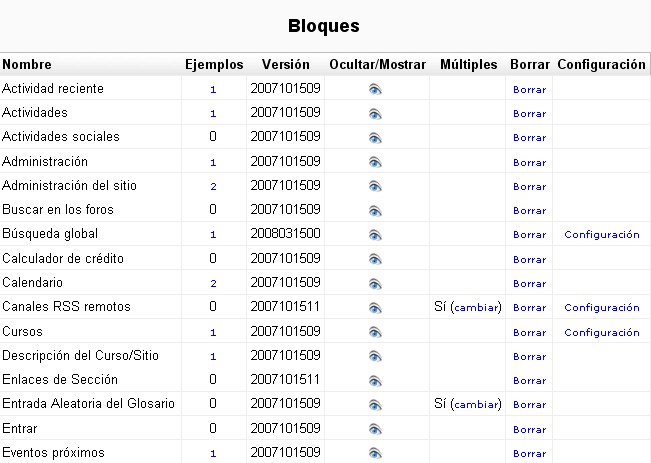Click Borrar for Descripción del Curso/Sitio

529,356
